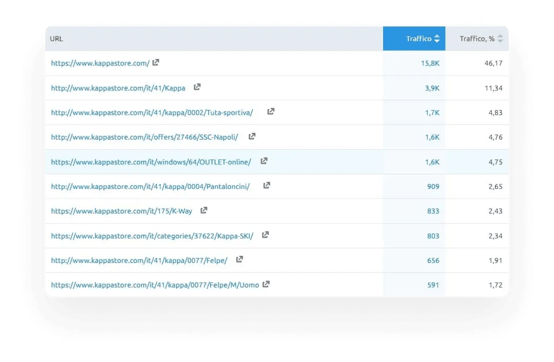The height and width of the screenshot is (362, 554).
Task: Click the 656 traffic value
Action: point(433,261)
